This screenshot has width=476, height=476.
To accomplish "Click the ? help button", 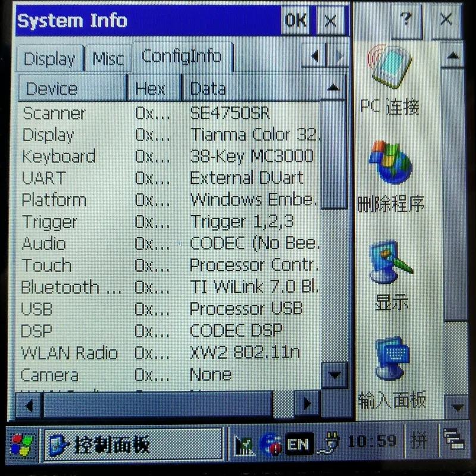I will click(406, 20).
